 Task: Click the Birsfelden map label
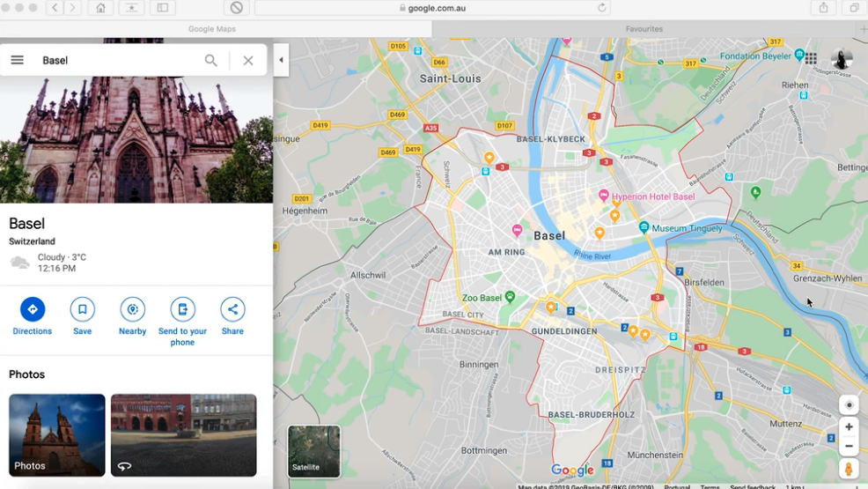704,282
